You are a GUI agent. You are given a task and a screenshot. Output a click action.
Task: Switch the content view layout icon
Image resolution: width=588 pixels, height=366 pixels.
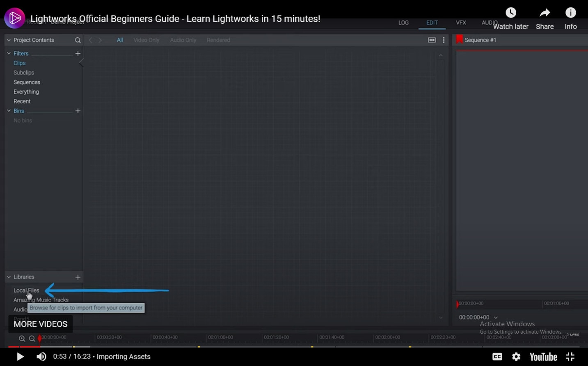click(432, 40)
